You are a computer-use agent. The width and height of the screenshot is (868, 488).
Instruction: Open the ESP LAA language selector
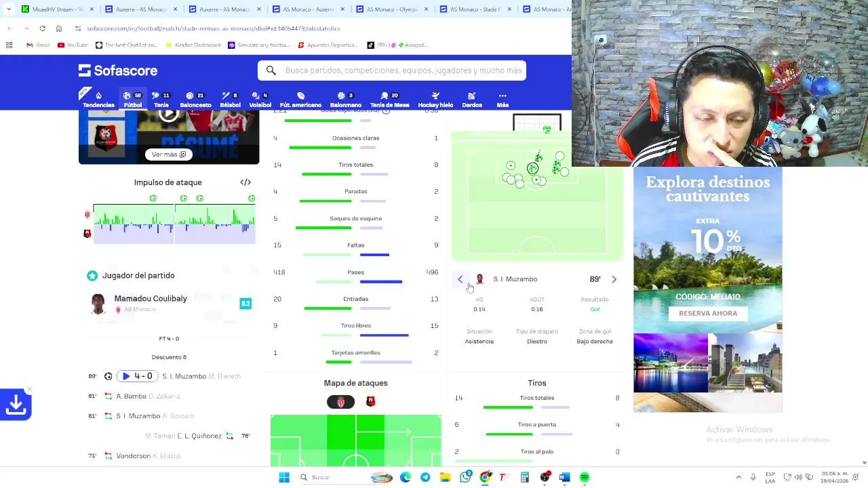click(770, 477)
